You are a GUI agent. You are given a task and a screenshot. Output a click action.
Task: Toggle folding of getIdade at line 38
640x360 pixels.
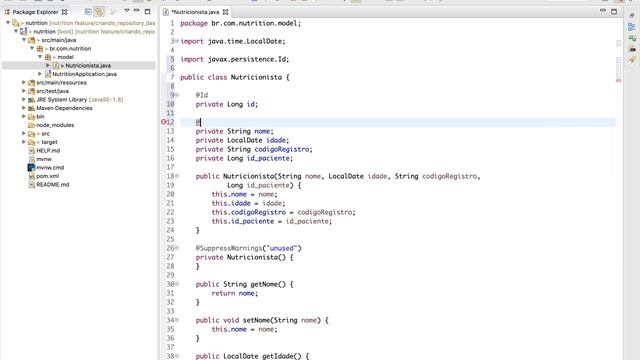(x=177, y=356)
